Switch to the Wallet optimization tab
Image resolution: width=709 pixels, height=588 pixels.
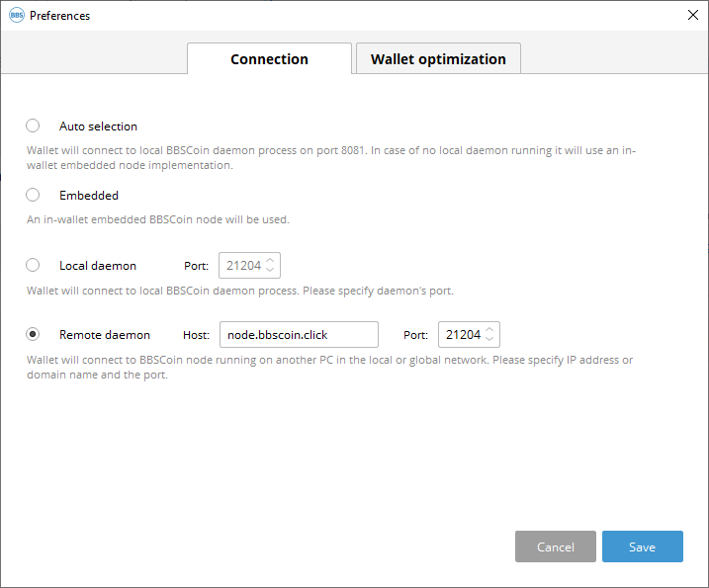click(x=438, y=58)
